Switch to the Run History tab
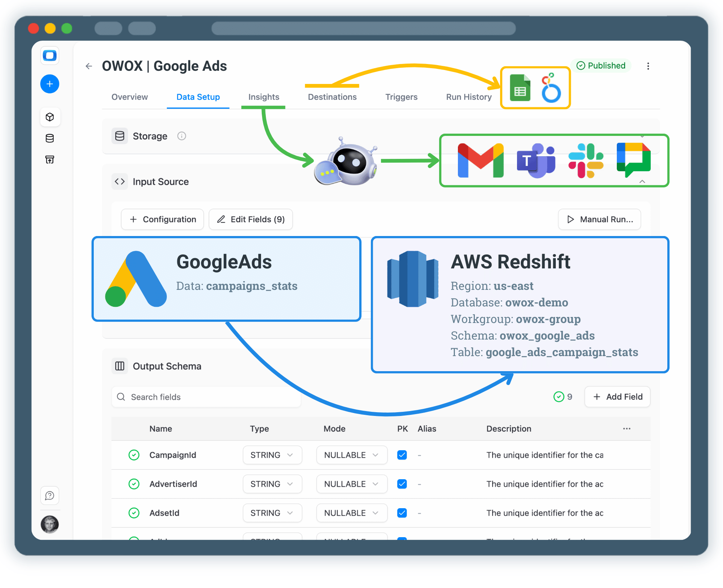Viewport: 723px width, 588px height. click(468, 97)
